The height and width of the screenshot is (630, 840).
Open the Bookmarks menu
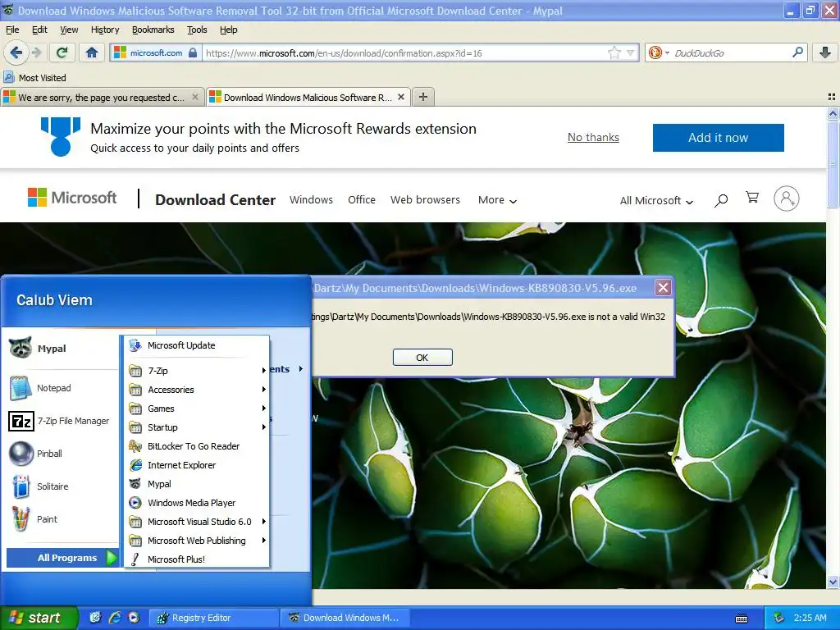click(x=153, y=30)
